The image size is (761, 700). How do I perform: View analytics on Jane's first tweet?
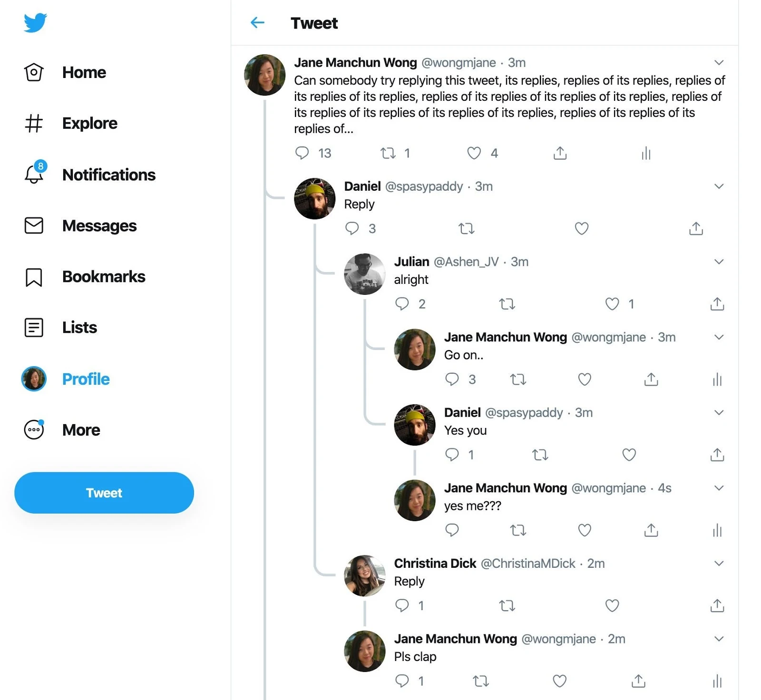pos(645,153)
